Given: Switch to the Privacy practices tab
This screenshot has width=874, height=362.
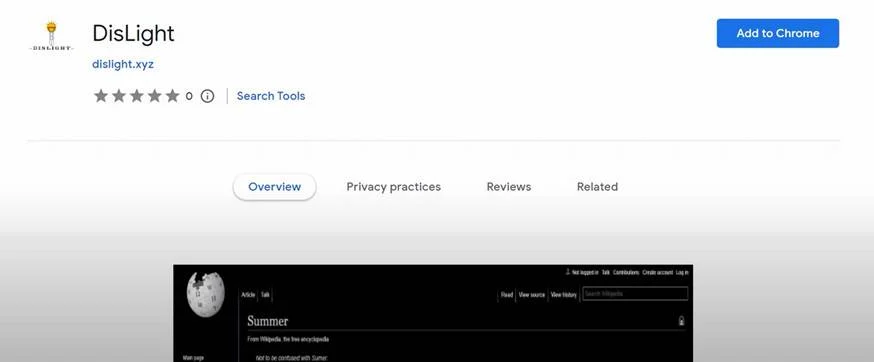Looking at the screenshot, I should coord(394,187).
